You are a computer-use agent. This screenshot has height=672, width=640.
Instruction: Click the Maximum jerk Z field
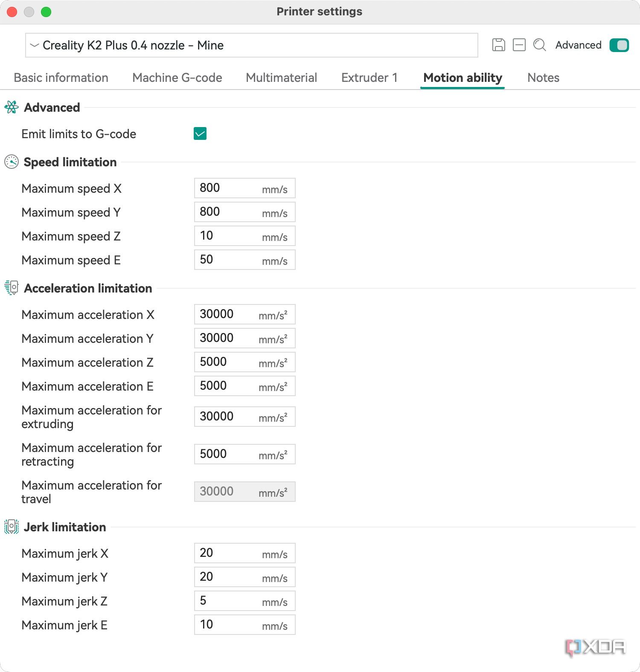tap(244, 601)
